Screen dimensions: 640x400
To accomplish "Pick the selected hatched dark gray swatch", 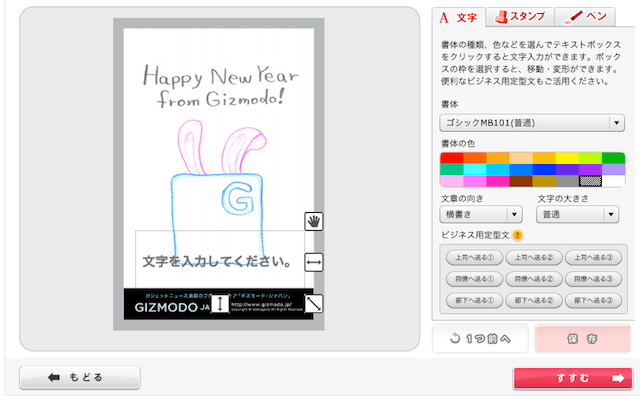I will pyautogui.click(x=590, y=181).
